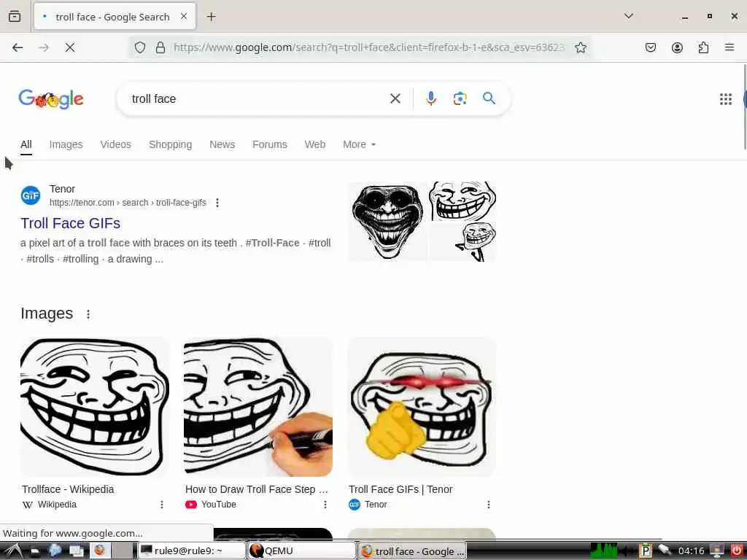Open the Firefox View icon beside the tab
The width and height of the screenshot is (747, 560).
[x=15, y=17]
